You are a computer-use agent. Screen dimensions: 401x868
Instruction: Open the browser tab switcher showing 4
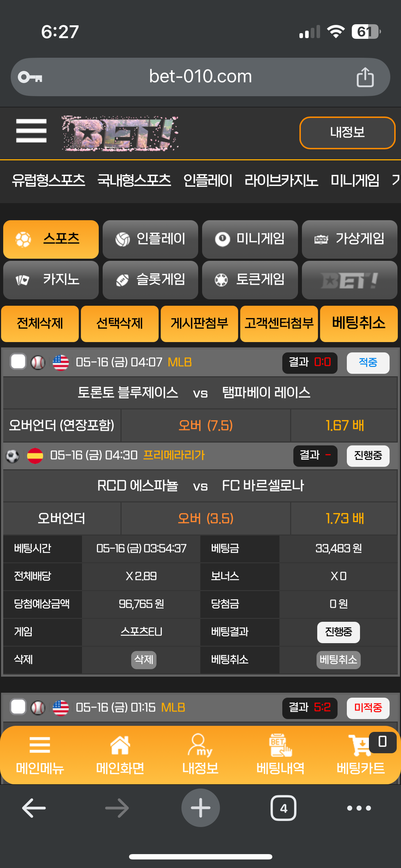pyautogui.click(x=283, y=808)
